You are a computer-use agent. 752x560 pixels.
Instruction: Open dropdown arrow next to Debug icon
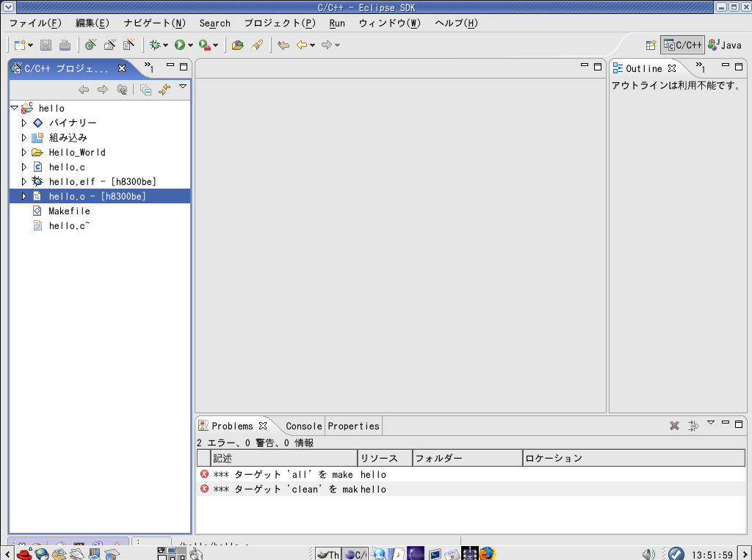pyautogui.click(x=165, y=46)
